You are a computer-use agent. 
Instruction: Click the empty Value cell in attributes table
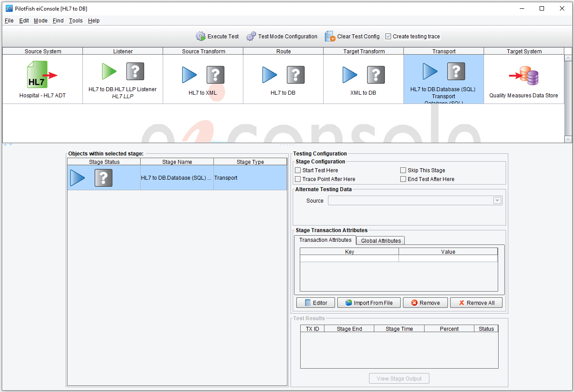[448, 259]
